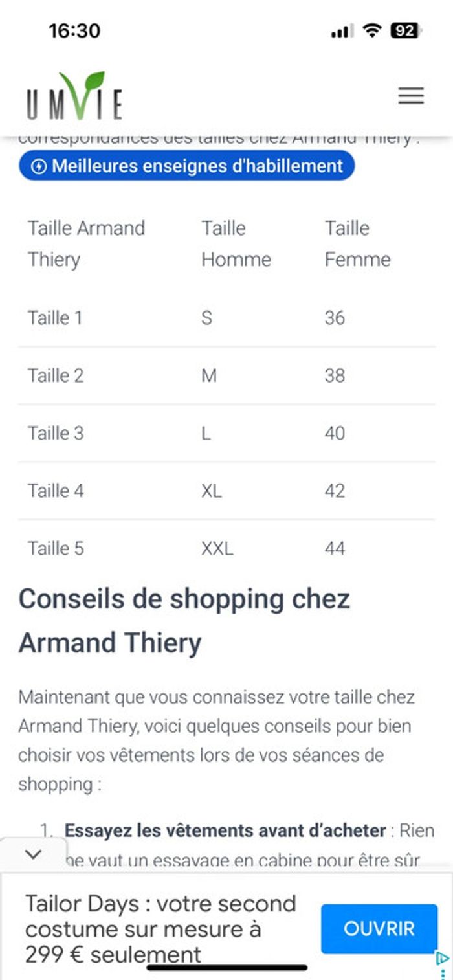Tap the lightning icon in blue pill
453x980 pixels.
click(39, 166)
